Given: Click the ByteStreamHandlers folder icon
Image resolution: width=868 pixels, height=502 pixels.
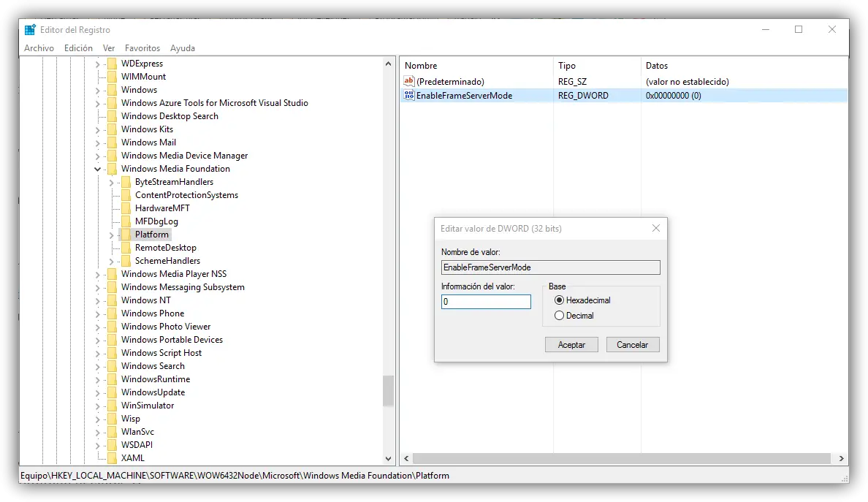Looking at the screenshot, I should point(126,181).
